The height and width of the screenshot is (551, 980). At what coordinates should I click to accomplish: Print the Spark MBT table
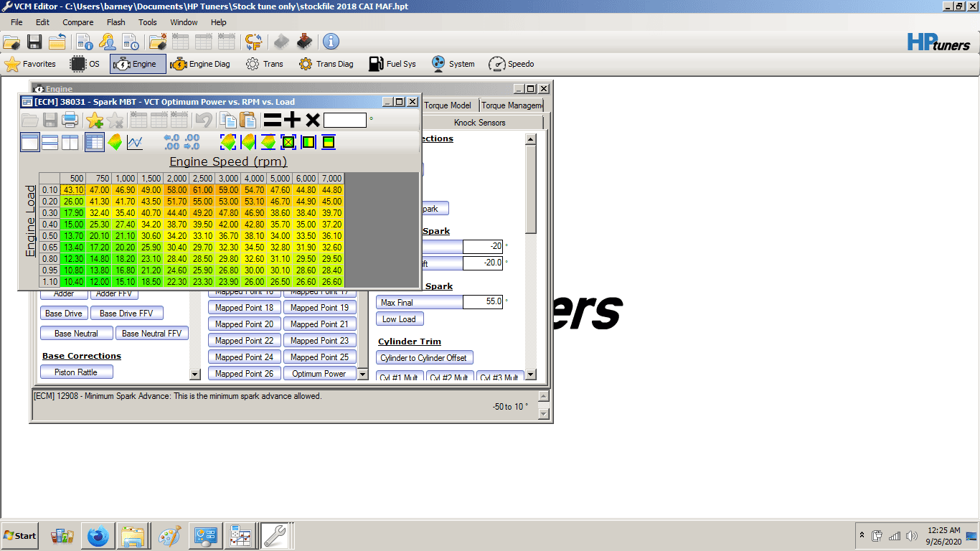tap(70, 120)
